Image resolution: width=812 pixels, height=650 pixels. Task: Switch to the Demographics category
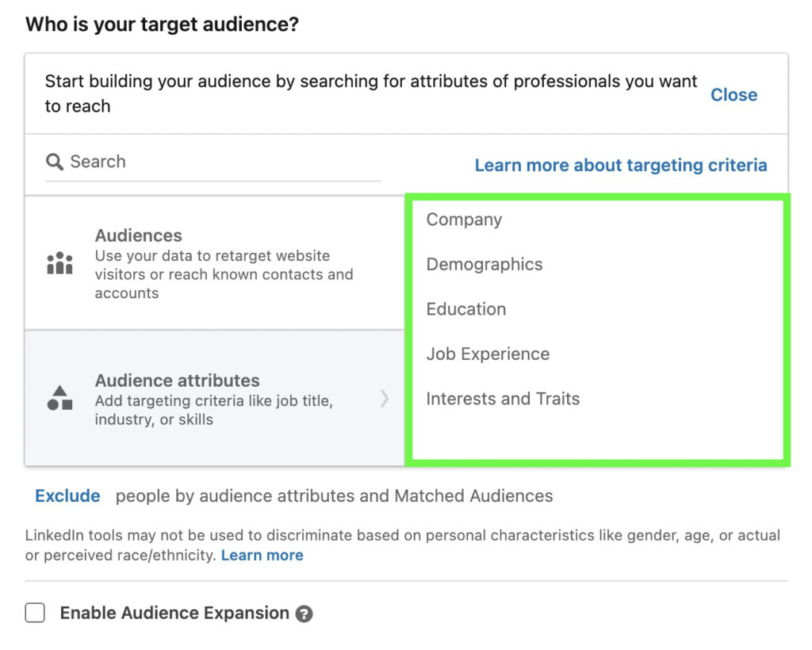(x=485, y=264)
